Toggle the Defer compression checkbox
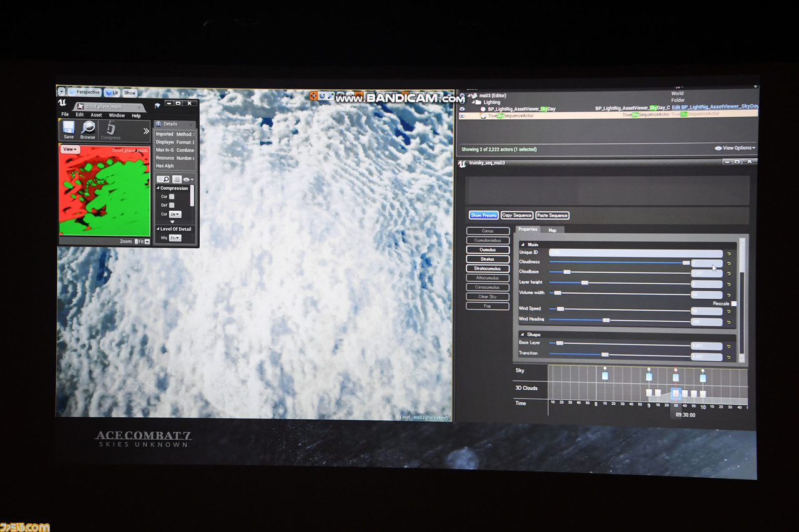Image resolution: width=799 pixels, height=532 pixels. point(172,205)
